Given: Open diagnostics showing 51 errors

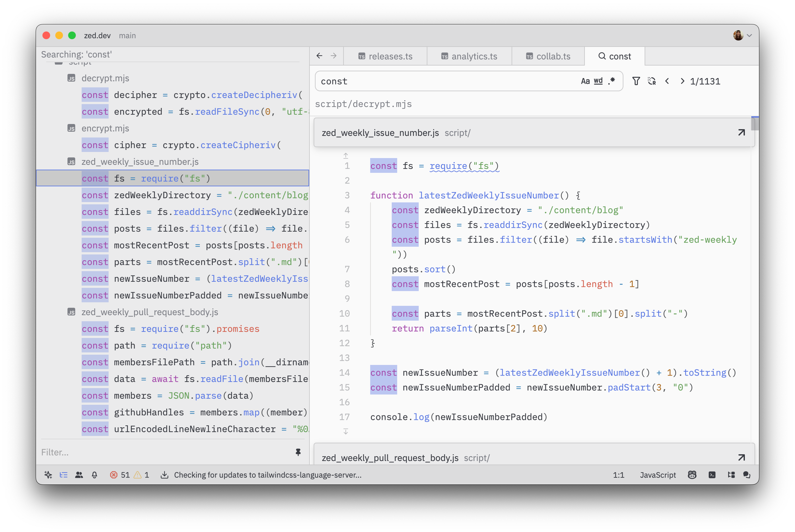Looking at the screenshot, I should click(x=120, y=475).
